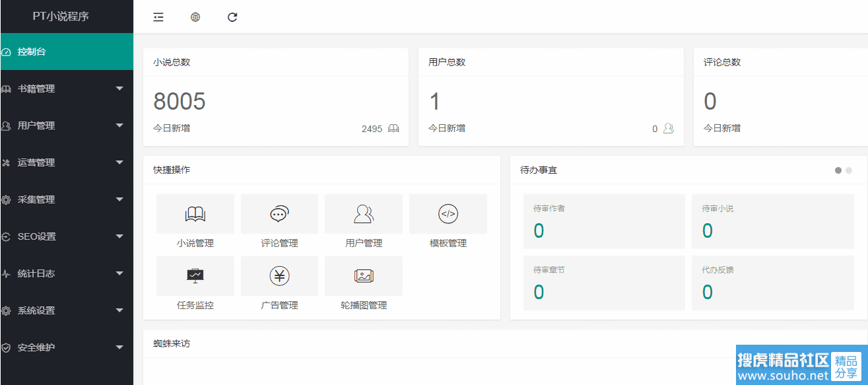868x385 pixels.
Task: Expand the 采集管理 sidebar menu
Action: [x=66, y=199]
